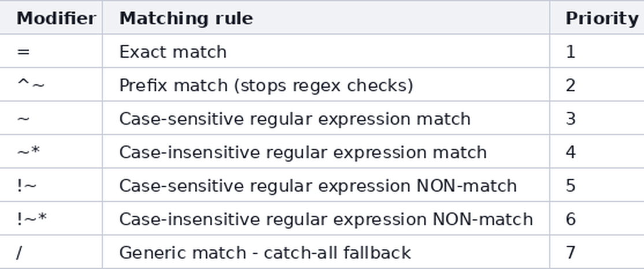Select the !~* modifier cell
This screenshot has height=269, width=644.
51,219
